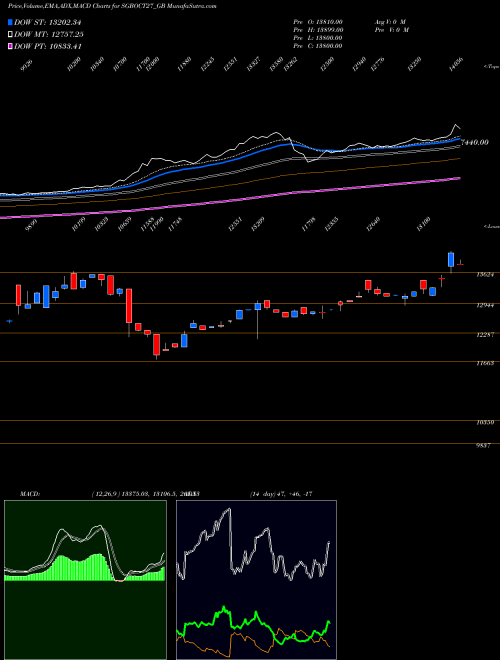Click the white DOW MT legend swatch
Image resolution: width=500 pixels, height=660 pixels.
[10, 34]
